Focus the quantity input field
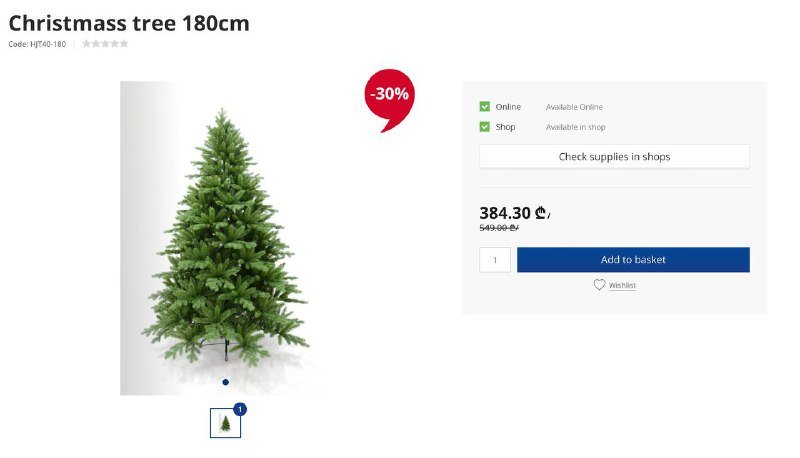800x458 pixels. (495, 260)
